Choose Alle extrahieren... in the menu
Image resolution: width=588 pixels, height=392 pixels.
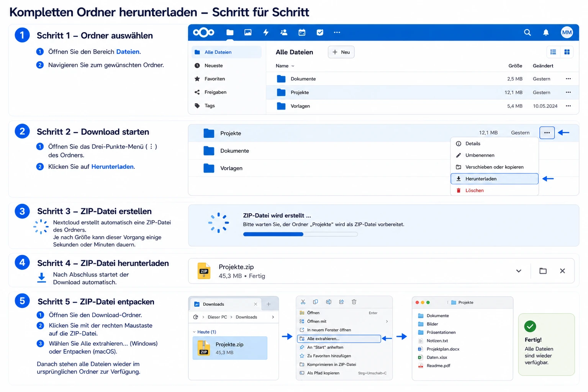pyautogui.click(x=339, y=339)
